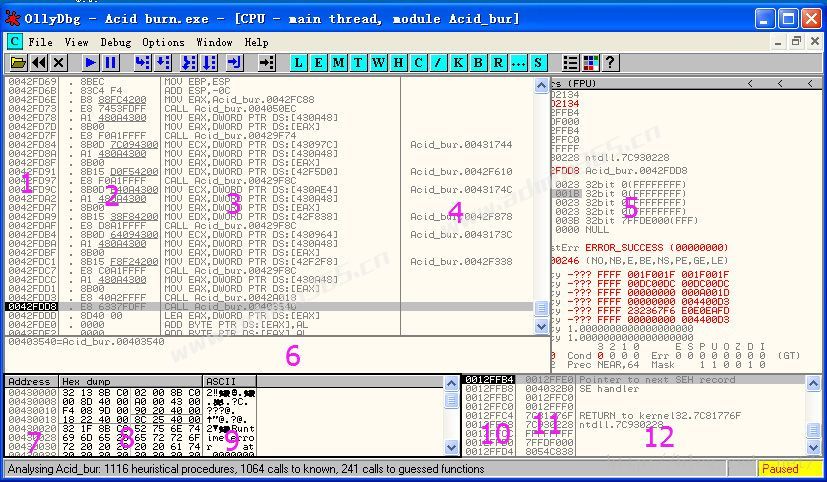Image resolution: width=827 pixels, height=482 pixels.
Task: Click the middle registers header arrow
Action: coord(780,83)
